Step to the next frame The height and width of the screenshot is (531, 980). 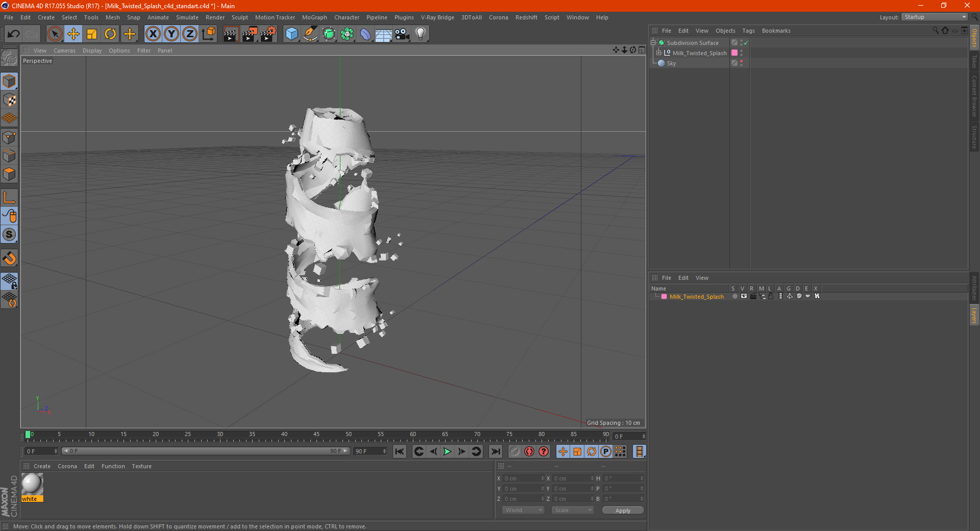461,451
